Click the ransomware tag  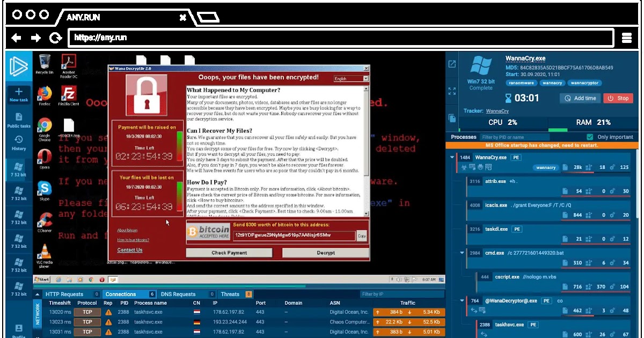coord(522,83)
